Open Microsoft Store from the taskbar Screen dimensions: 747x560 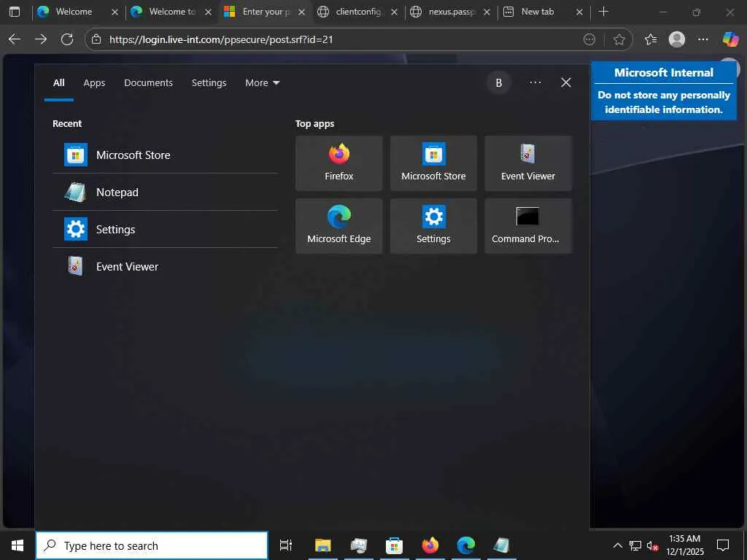click(394, 545)
